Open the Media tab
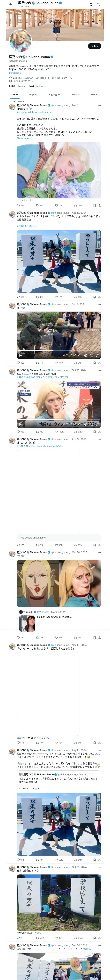The image size is (110, 980). pos(95,94)
